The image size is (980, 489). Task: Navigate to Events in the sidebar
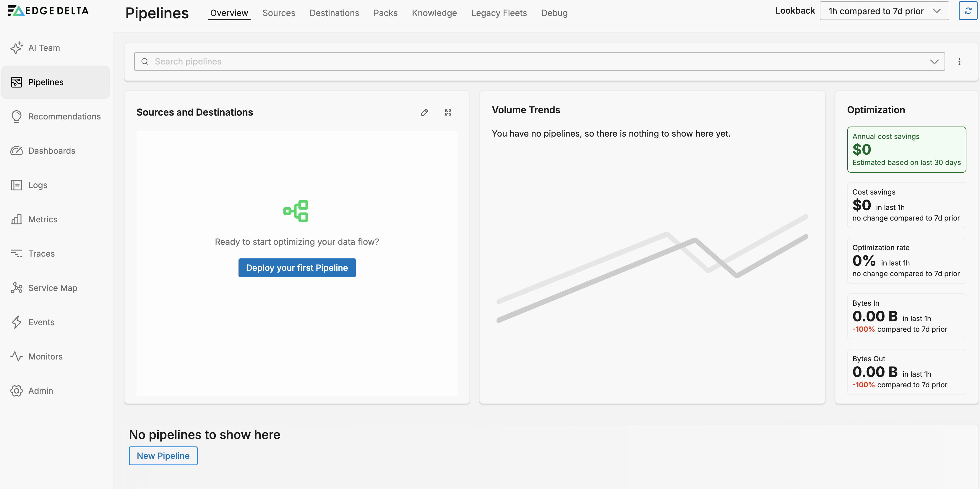coord(41,322)
